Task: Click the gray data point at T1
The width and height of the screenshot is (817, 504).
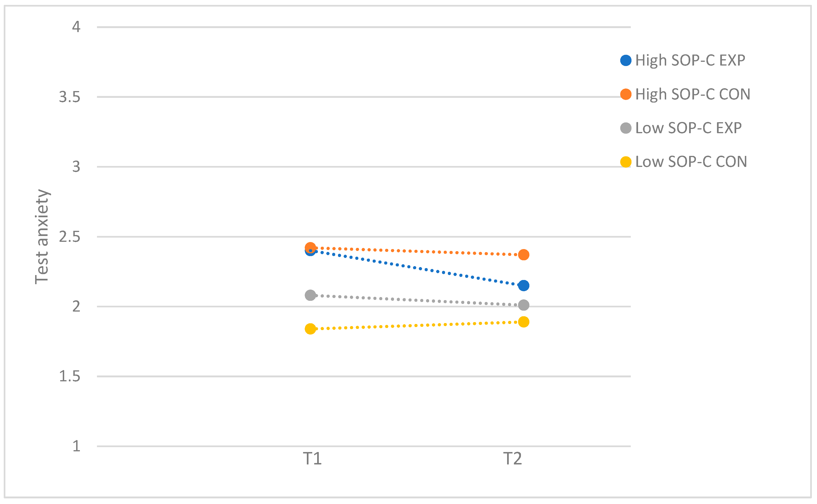Action: click(x=310, y=295)
